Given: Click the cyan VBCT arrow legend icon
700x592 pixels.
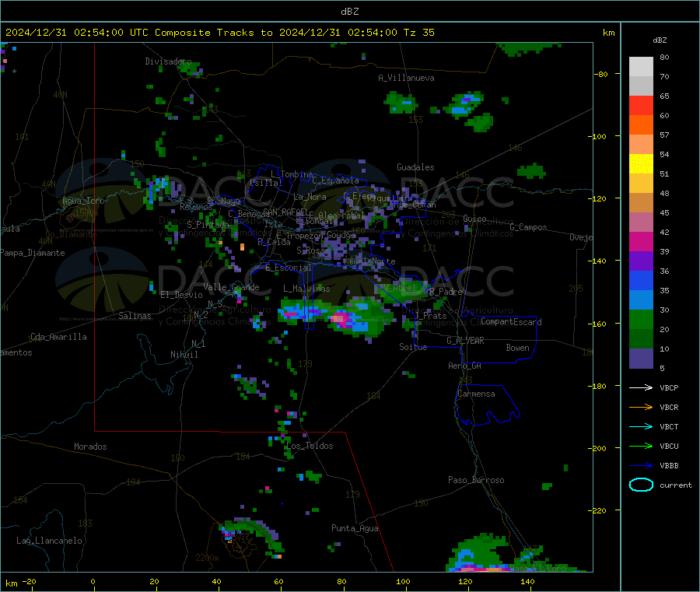Looking at the screenshot, I should coord(641,427).
